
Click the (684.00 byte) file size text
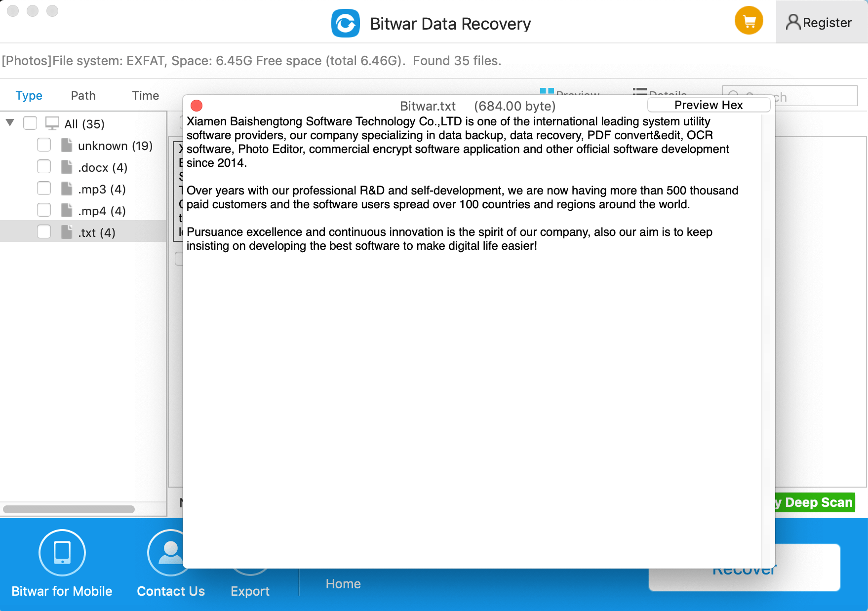click(x=514, y=106)
